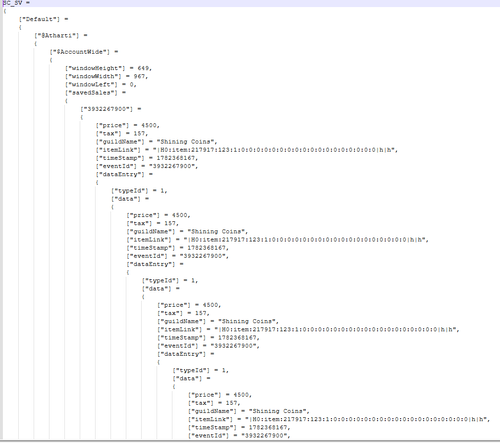Click the most-indented ["dataEntry"] = line
This screenshot has height=443, width=500.
[x=186, y=354]
